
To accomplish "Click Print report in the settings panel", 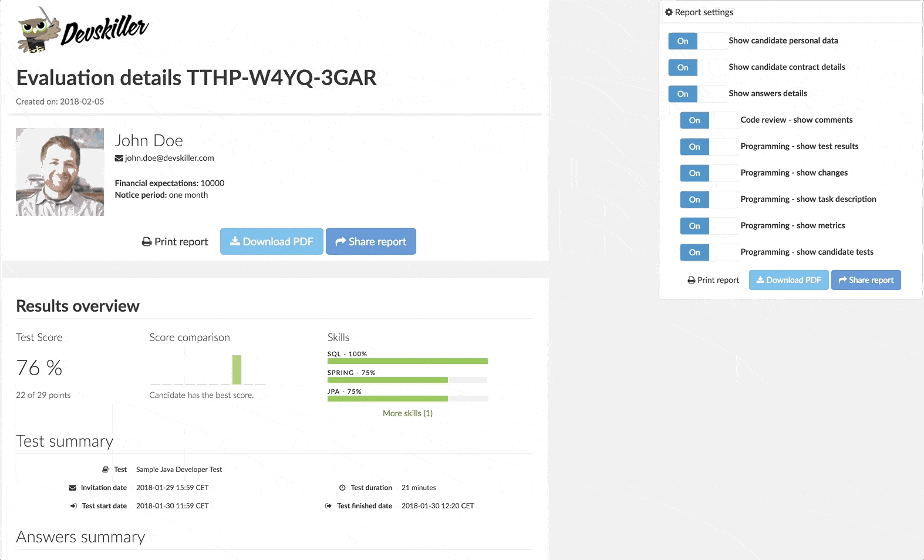I will coord(713,280).
